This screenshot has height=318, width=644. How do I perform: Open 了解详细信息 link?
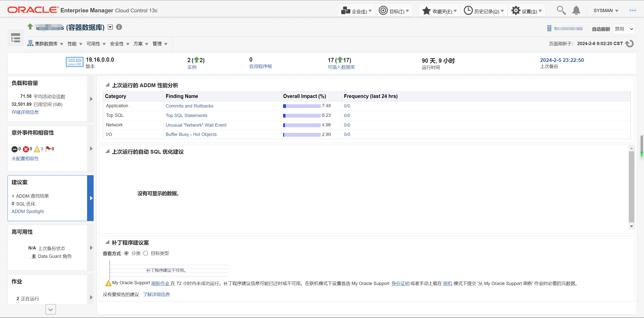[x=156, y=295]
